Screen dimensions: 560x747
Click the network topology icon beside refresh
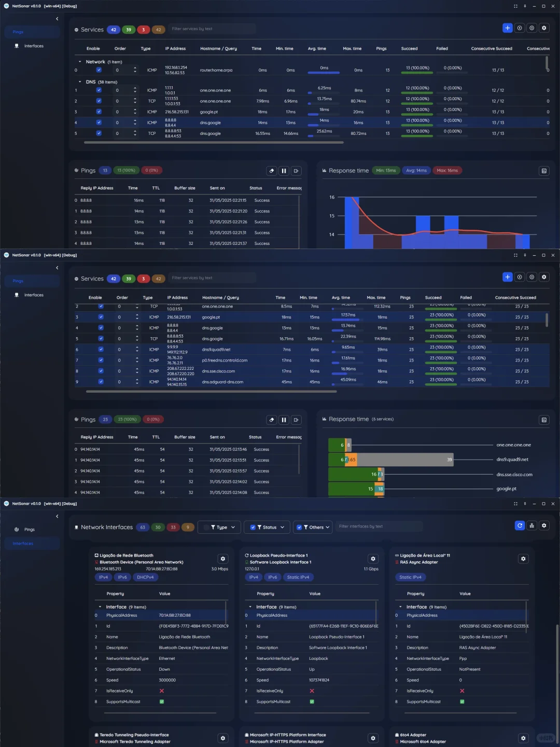(531, 525)
